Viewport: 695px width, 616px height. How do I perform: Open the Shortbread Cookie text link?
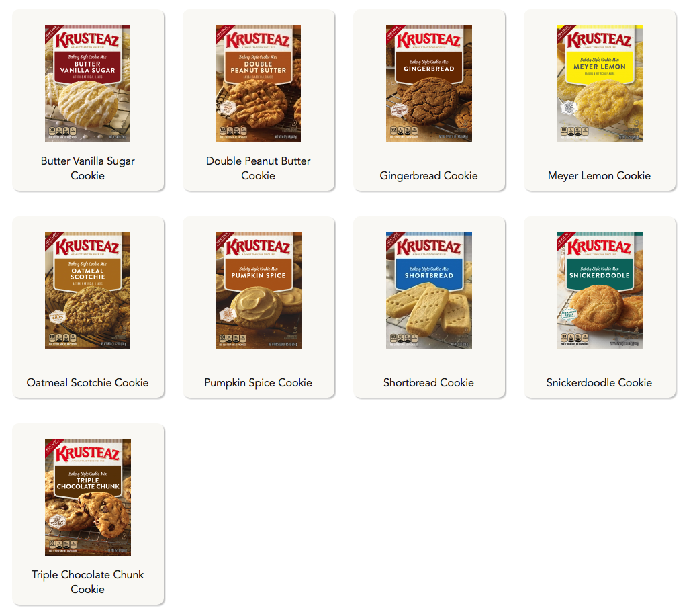[x=428, y=382]
